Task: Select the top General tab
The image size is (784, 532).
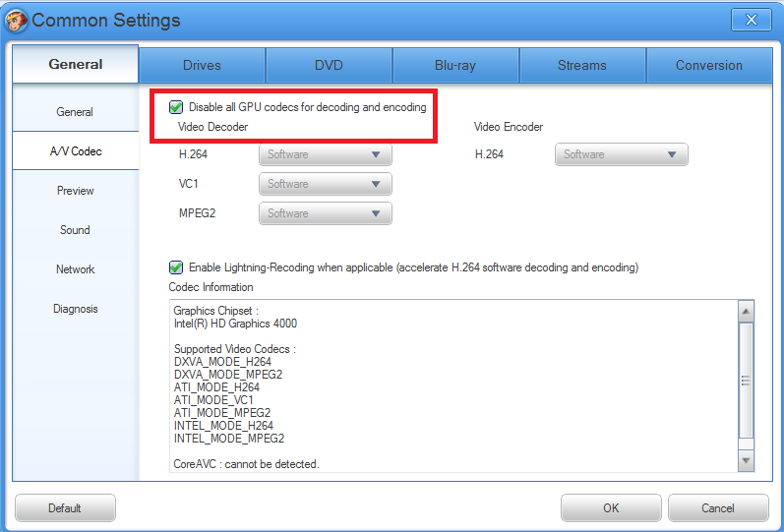Action: (76, 64)
